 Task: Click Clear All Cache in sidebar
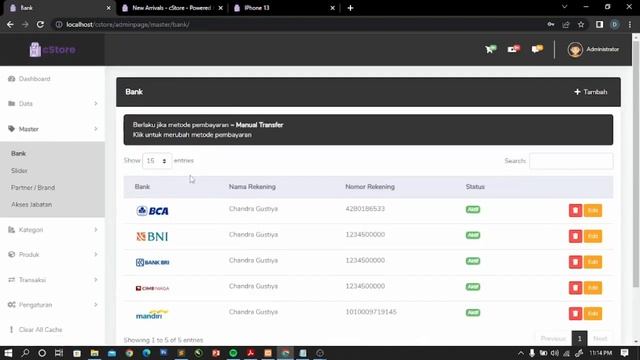click(x=52, y=330)
